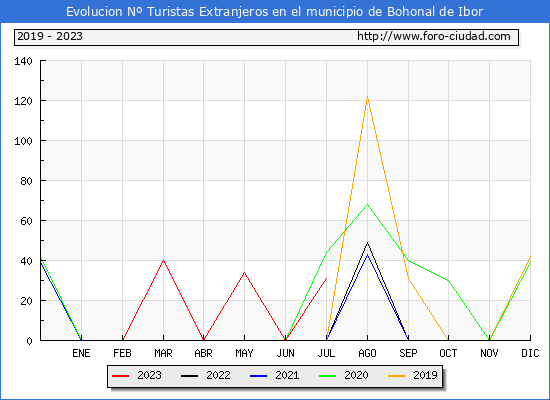Image resolution: width=550 pixels, height=400 pixels.
Task: Click the FEB month axis label
Action: pos(122,353)
